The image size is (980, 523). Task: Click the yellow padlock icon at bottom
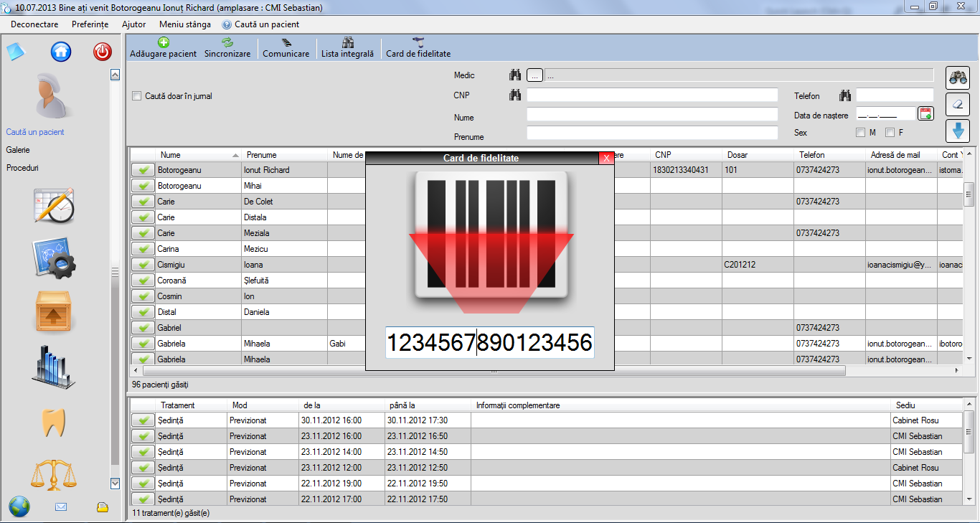click(x=103, y=507)
